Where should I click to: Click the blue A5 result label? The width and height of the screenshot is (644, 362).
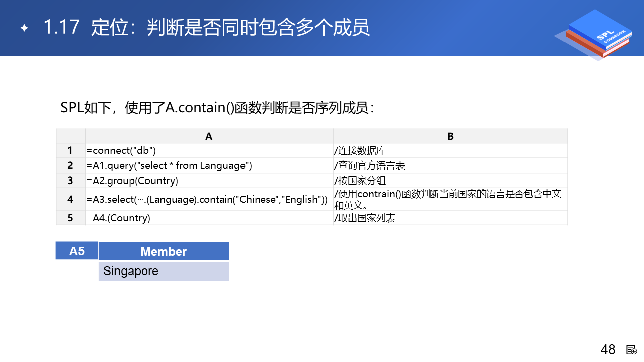pyautogui.click(x=77, y=251)
